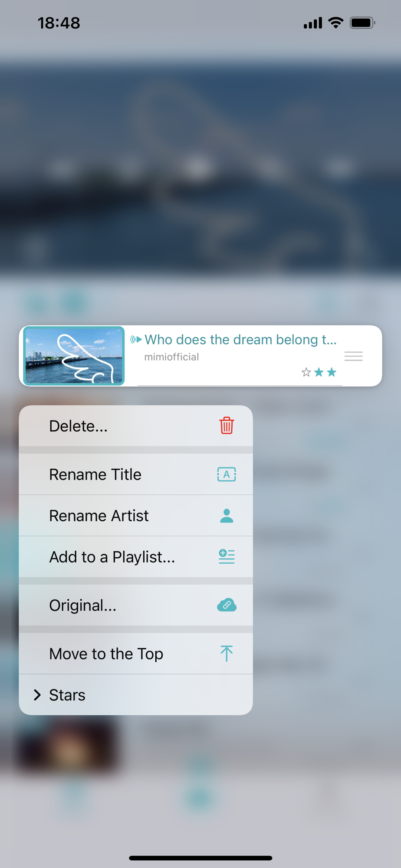Open the Stars submenu entry
Image resolution: width=401 pixels, height=868 pixels.
[136, 695]
